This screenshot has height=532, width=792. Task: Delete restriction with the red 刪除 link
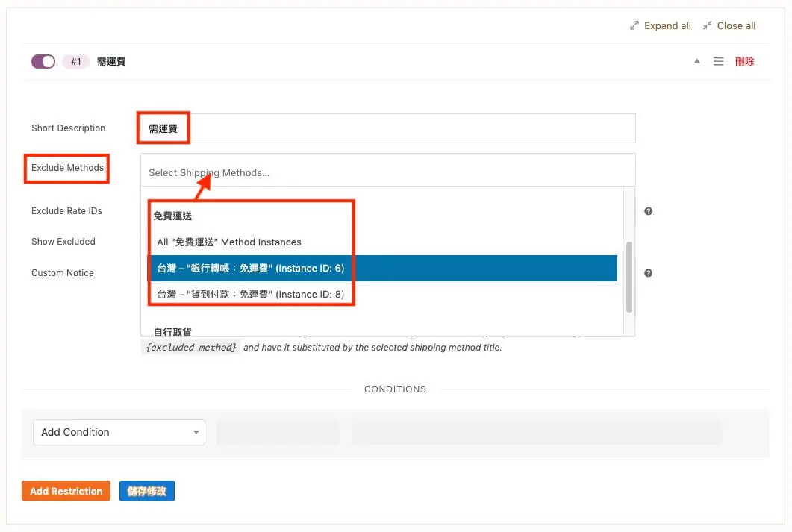pyautogui.click(x=744, y=62)
